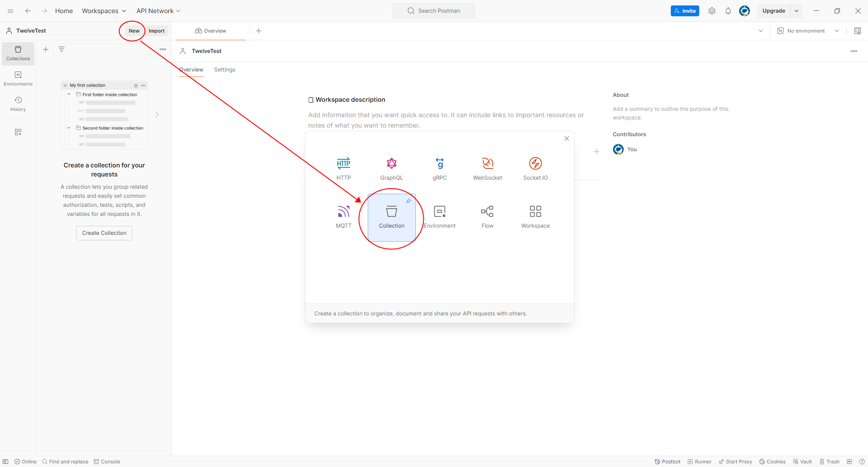Click the workspace description text area
This screenshot has width=868, height=467.
pyautogui.click(x=446, y=120)
